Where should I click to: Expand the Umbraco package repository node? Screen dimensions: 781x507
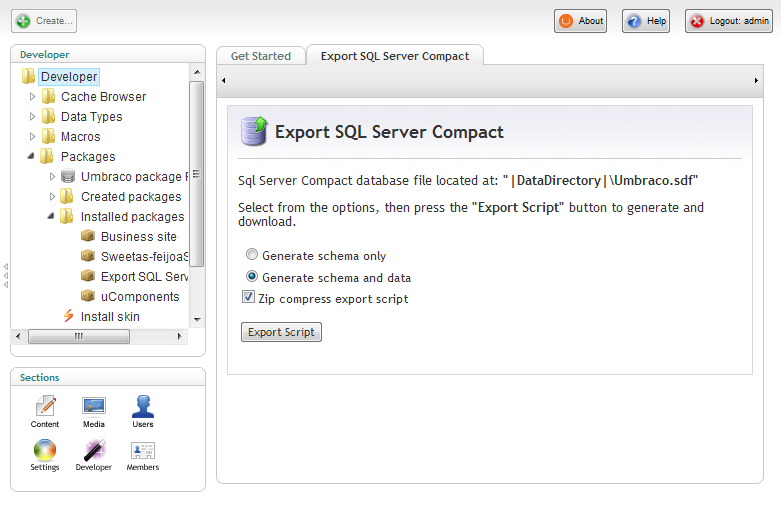pyautogui.click(x=52, y=176)
